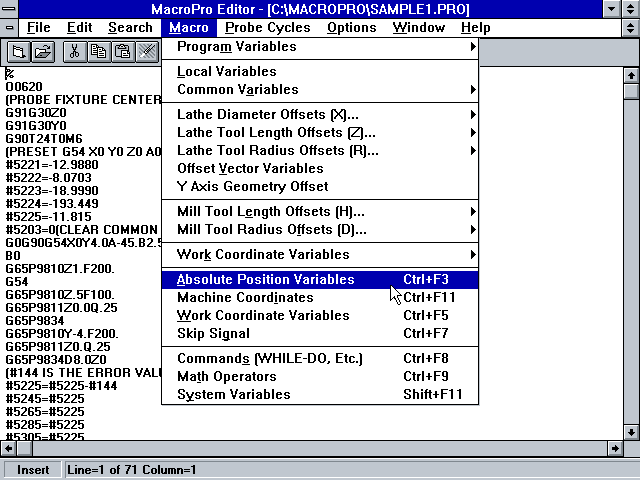The width and height of the screenshot is (640, 480).
Task: Click 'Line=1 of 71 Column=1' status text
Action: click(131, 470)
